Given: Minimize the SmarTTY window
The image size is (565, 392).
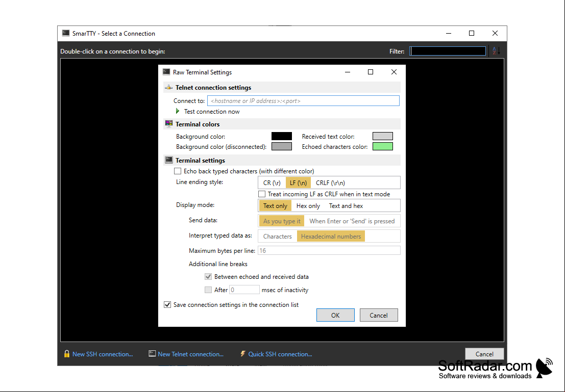Looking at the screenshot, I should pos(448,33).
